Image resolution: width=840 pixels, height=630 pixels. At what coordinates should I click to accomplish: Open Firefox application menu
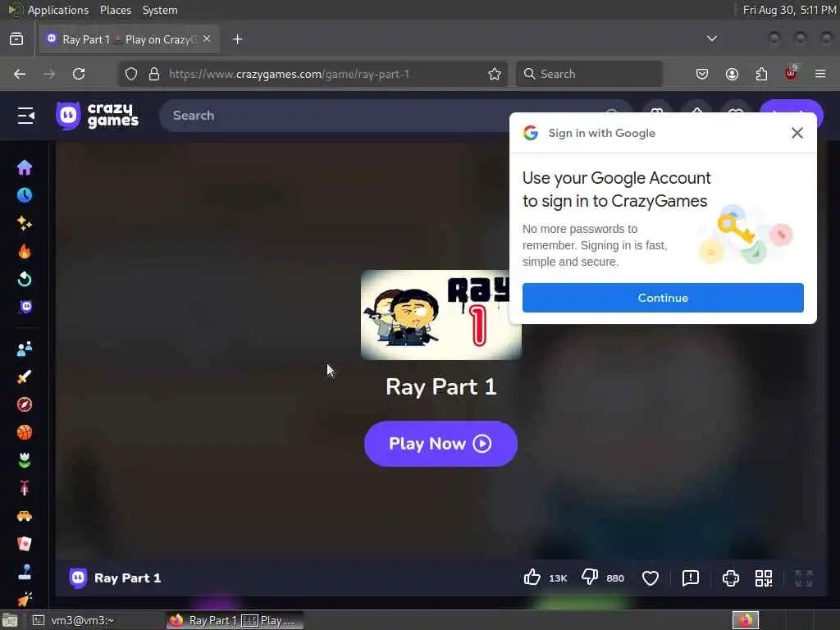coord(820,74)
